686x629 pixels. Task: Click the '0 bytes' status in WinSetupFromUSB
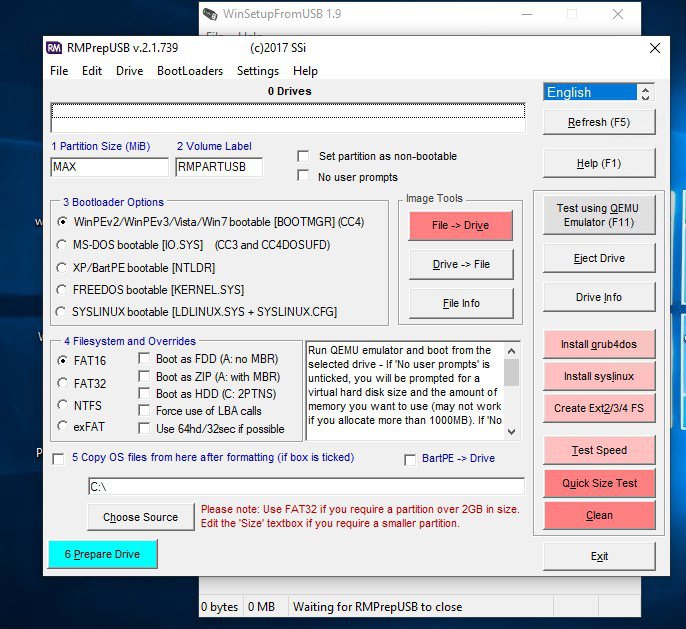[220, 607]
